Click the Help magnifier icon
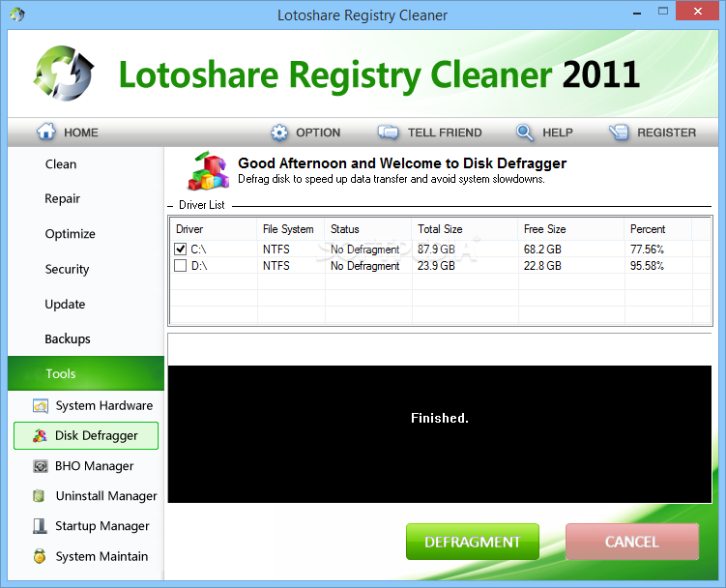Image resolution: width=726 pixels, height=588 pixels. pos(525,132)
